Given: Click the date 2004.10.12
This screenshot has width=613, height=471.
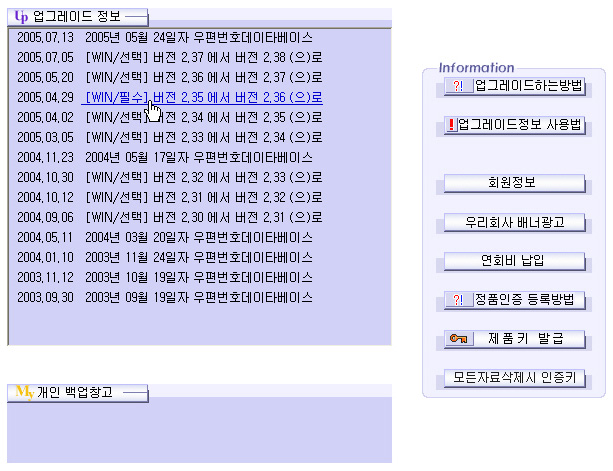Looking at the screenshot, I should coord(45,197).
